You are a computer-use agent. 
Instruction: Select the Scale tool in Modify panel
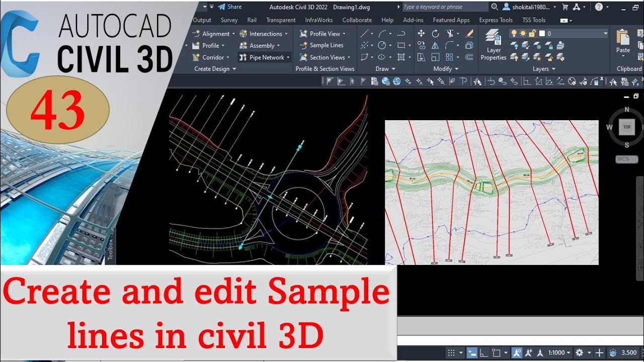tap(435, 57)
